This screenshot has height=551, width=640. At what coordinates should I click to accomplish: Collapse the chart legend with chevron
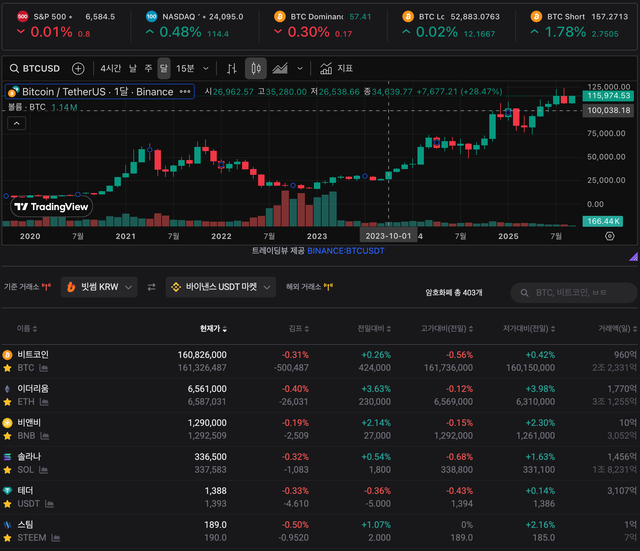(17, 123)
